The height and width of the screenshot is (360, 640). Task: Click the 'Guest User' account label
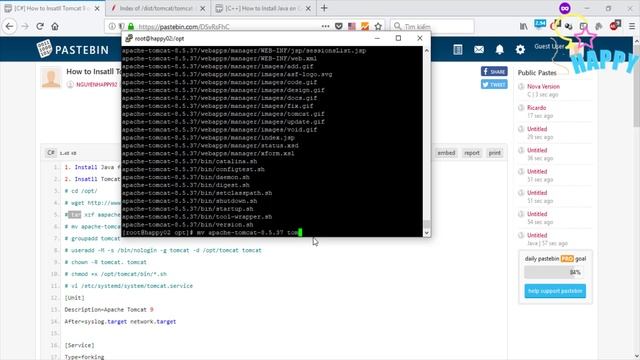click(x=549, y=47)
